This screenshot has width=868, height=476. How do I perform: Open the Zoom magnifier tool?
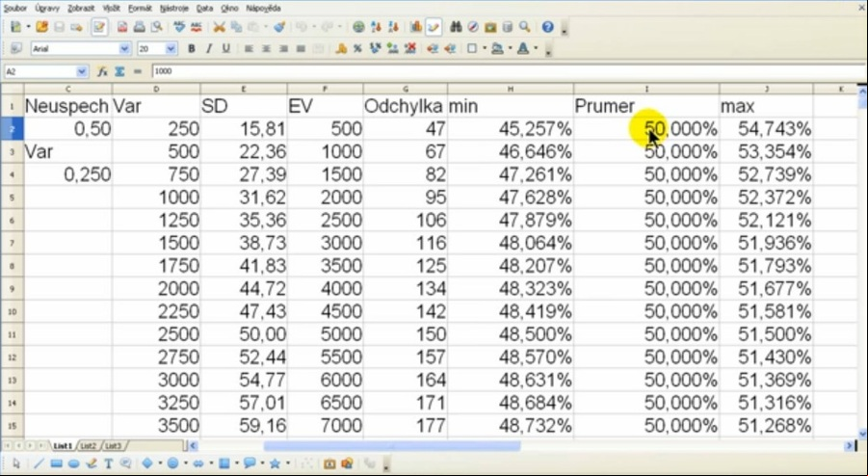click(525, 27)
